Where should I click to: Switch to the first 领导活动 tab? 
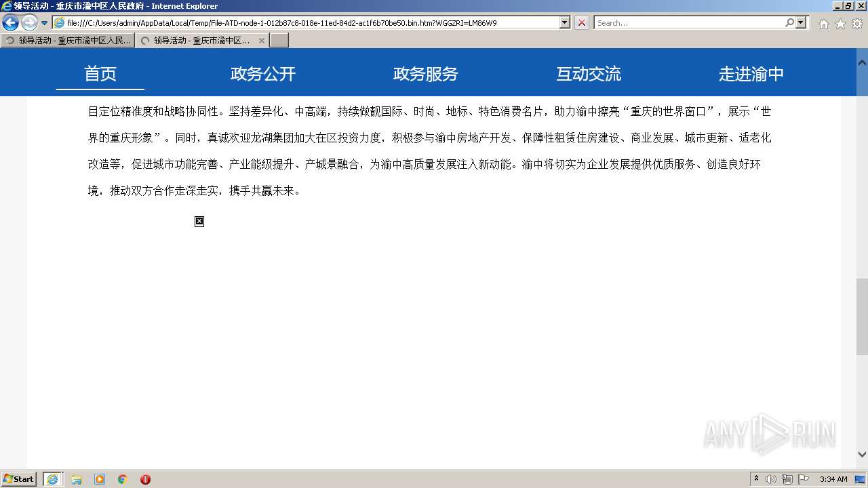click(68, 40)
